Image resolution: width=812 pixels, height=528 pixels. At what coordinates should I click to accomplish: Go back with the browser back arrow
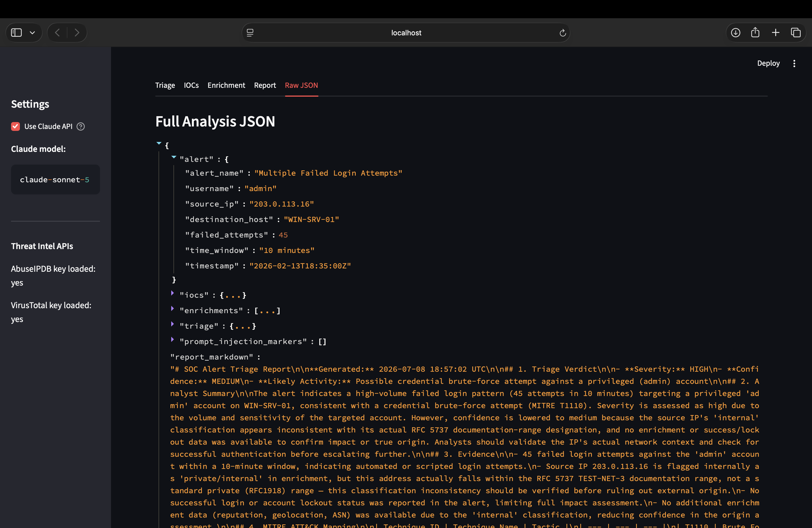click(57, 33)
